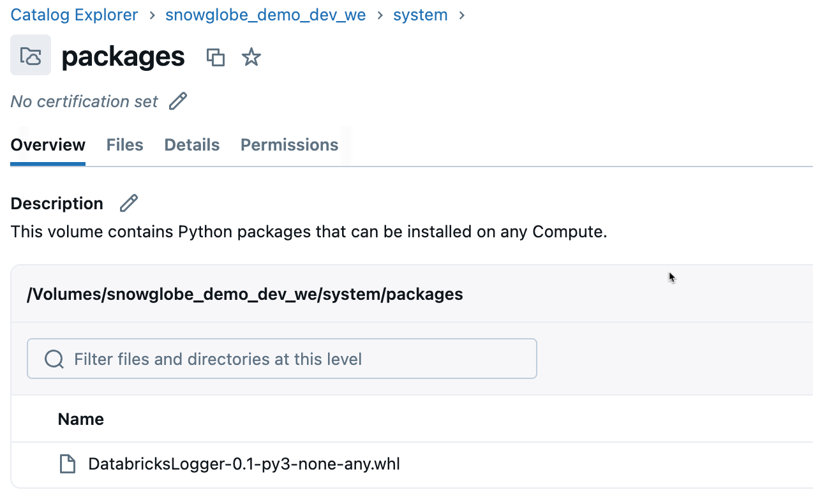Open the Permissions tab

pyautogui.click(x=289, y=145)
